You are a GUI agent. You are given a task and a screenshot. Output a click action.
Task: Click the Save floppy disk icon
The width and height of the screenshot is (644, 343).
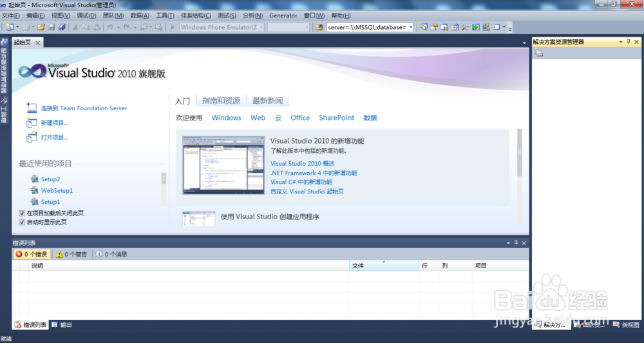click(52, 27)
